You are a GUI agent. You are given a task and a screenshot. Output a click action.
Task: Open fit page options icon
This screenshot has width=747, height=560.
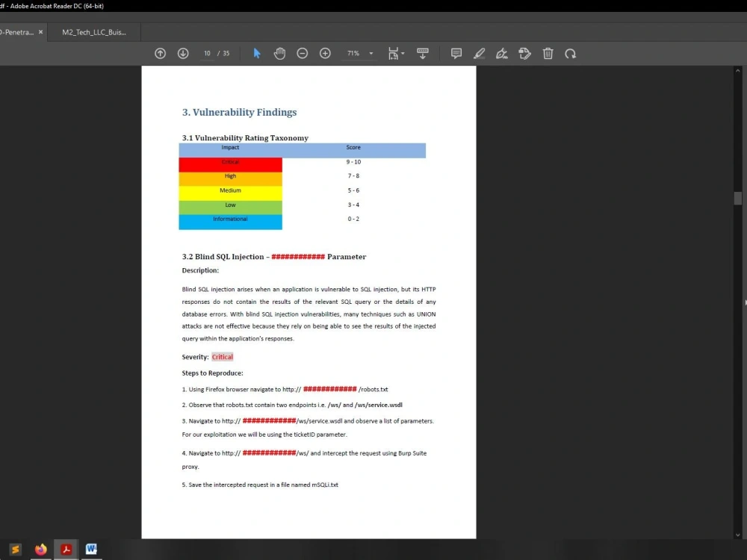click(393, 53)
